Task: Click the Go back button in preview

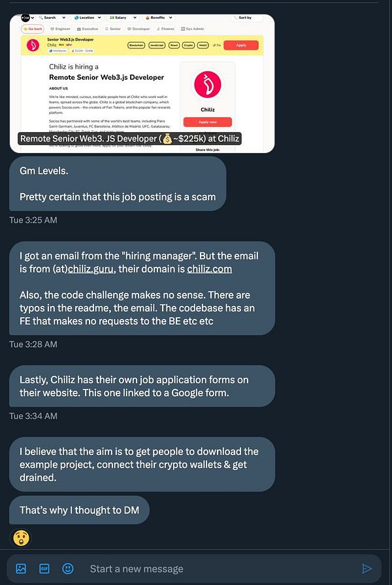Action: [33, 29]
